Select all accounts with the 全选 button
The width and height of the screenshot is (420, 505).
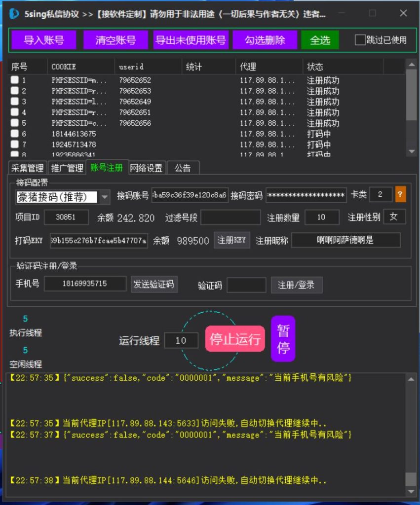[x=320, y=40]
